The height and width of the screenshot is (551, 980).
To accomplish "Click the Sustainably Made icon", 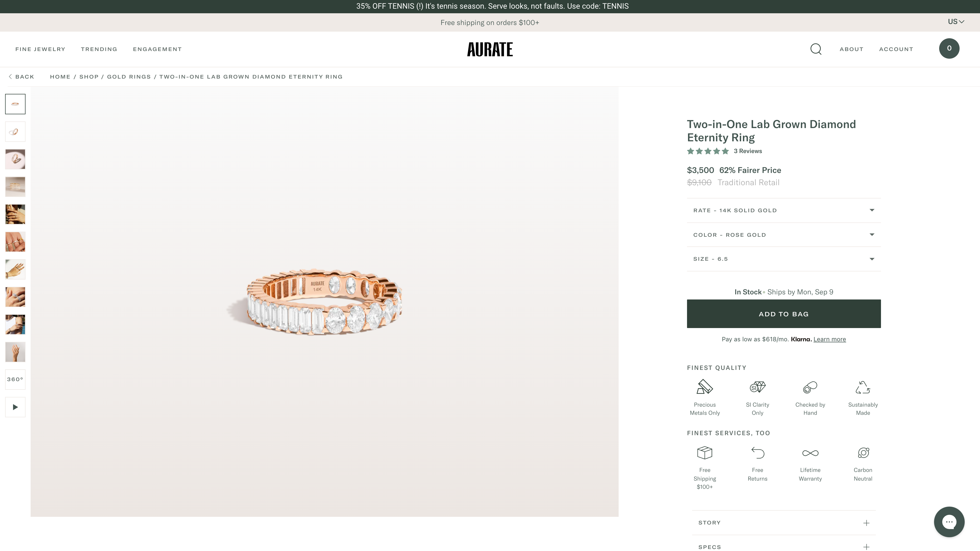I will click(x=862, y=387).
